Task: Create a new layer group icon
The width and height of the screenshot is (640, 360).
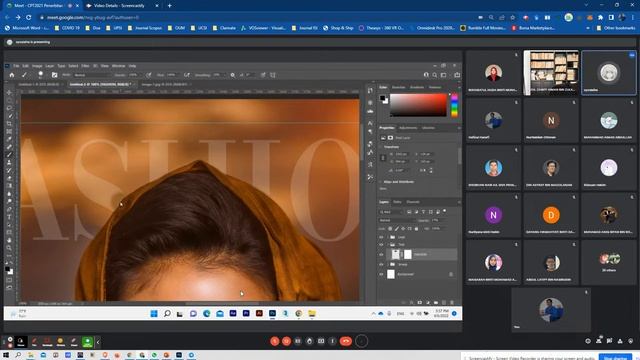Action: coord(436,302)
